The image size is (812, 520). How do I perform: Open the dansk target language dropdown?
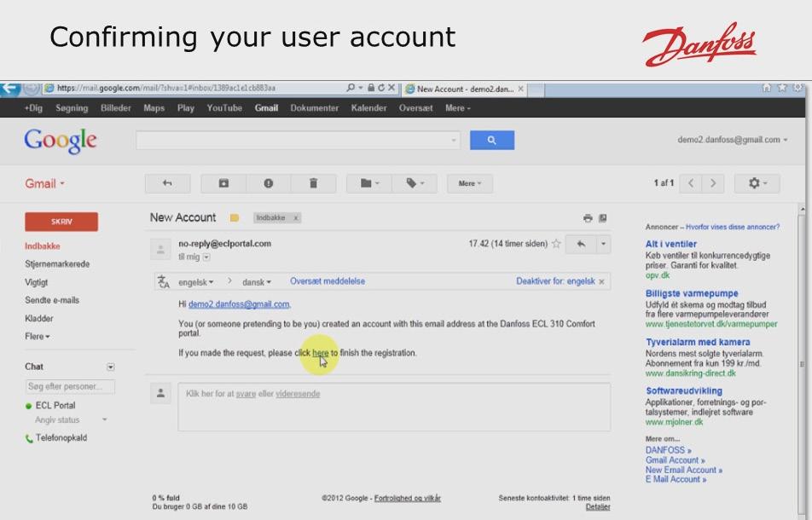(257, 282)
